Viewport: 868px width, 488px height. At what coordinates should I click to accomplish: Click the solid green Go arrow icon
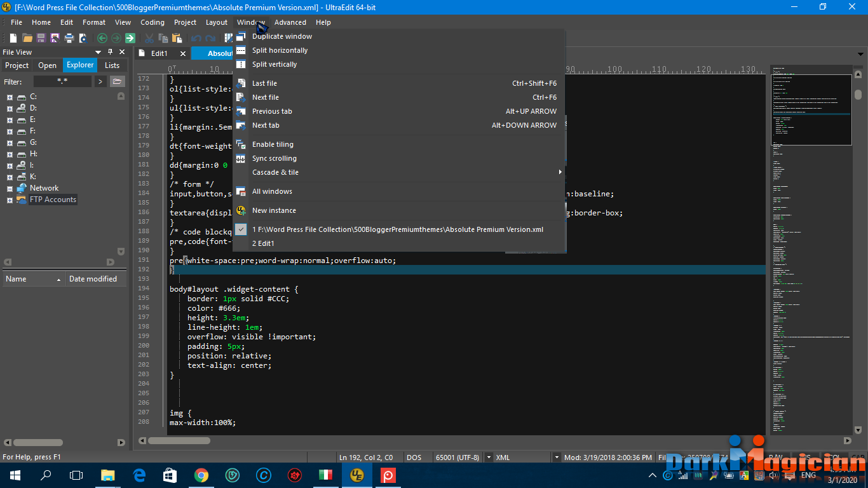130,38
